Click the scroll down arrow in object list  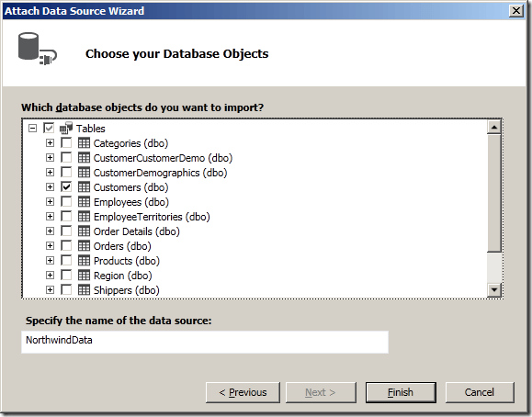(494, 289)
